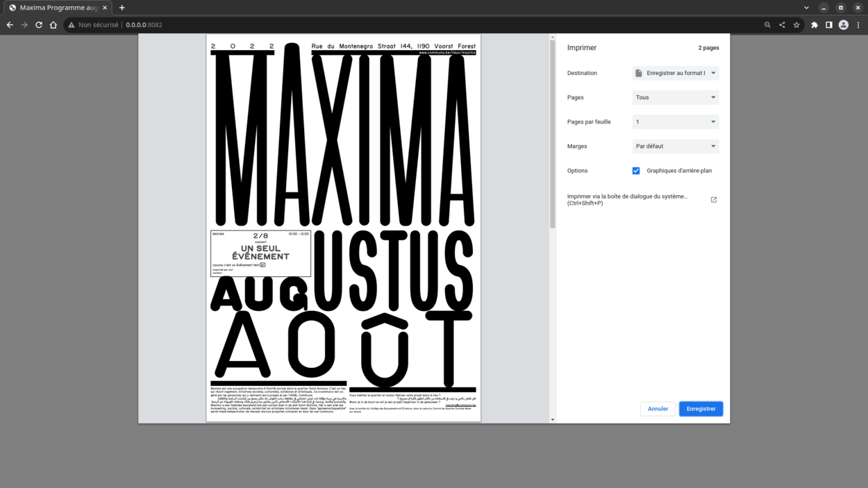Bookmark the page with star icon

click(796, 25)
